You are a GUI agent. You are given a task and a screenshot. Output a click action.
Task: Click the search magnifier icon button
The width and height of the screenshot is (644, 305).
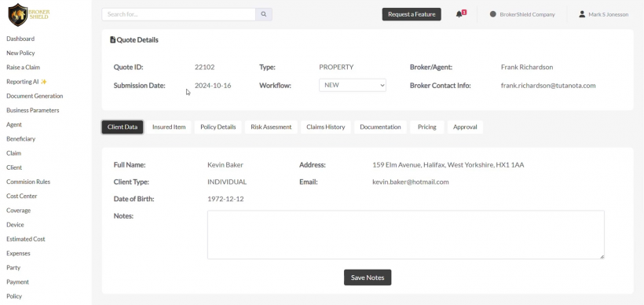point(264,14)
